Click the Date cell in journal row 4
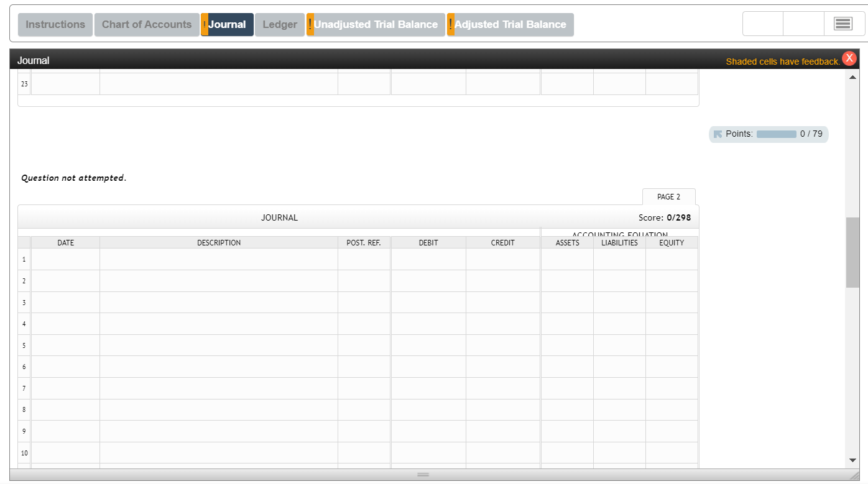This screenshot has width=868, height=484. pyautogui.click(x=65, y=324)
